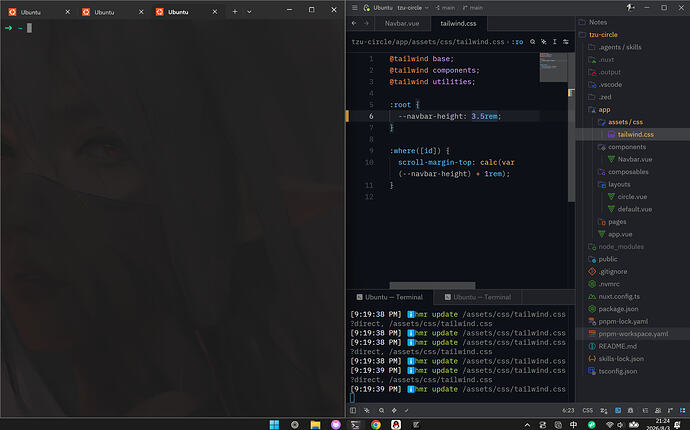Click the :root selector on line 5
Screen dimensions: 690x430
point(400,105)
